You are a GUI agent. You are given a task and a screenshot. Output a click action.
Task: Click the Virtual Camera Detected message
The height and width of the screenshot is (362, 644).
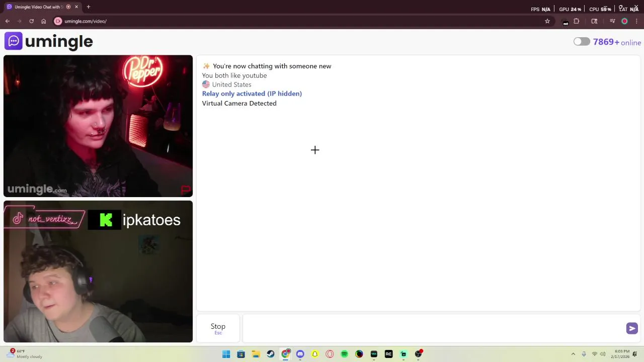click(239, 103)
